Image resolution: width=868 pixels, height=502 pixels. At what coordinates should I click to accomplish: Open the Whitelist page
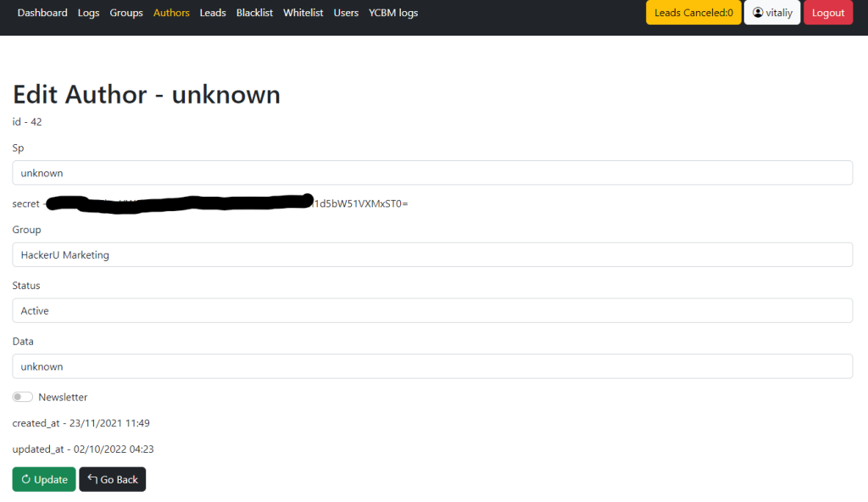pos(303,13)
